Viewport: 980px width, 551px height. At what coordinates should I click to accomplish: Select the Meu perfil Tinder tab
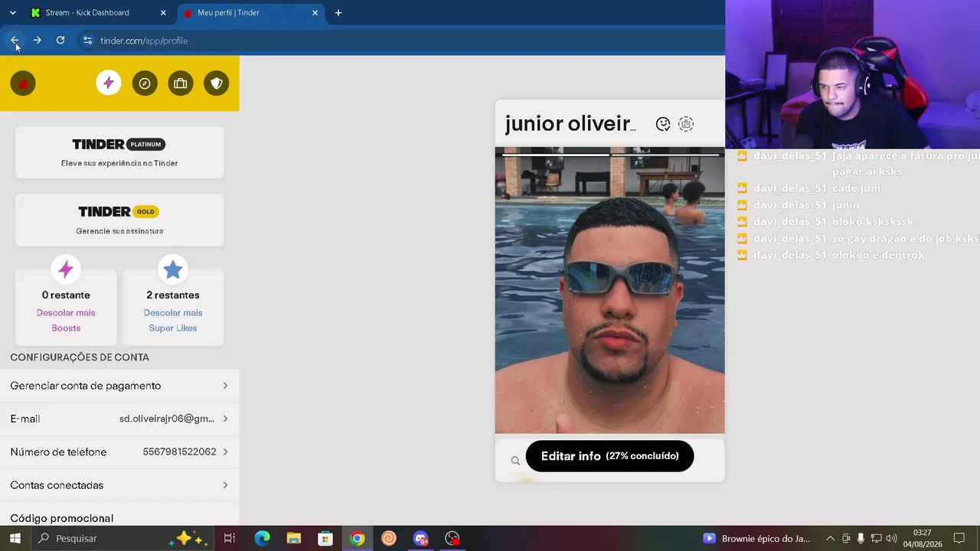[x=251, y=13]
